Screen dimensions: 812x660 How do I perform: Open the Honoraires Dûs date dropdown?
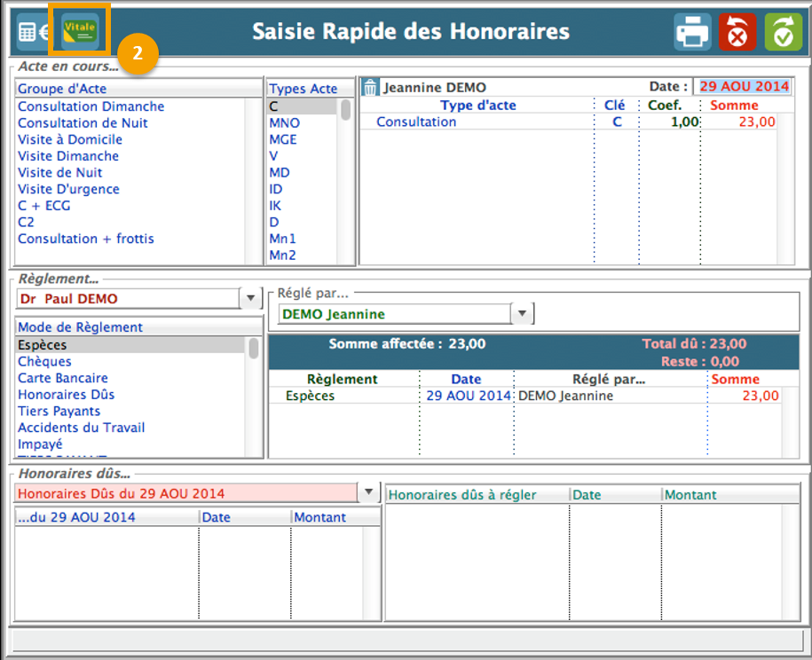(368, 493)
